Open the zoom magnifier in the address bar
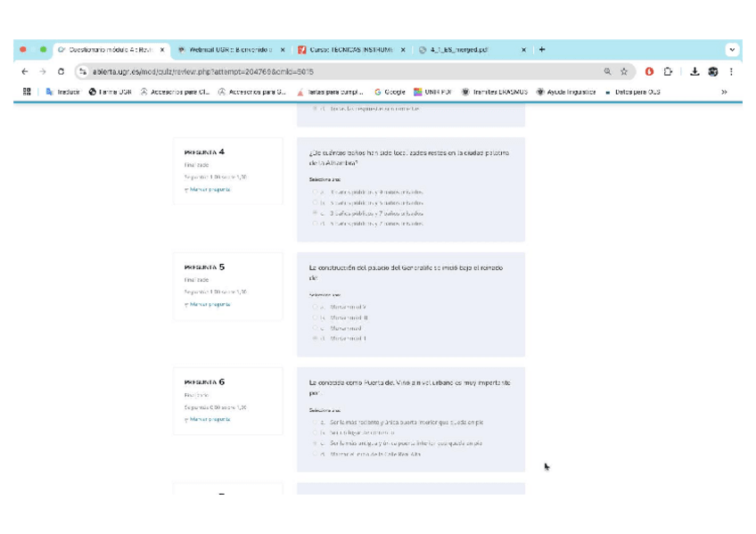 point(607,71)
